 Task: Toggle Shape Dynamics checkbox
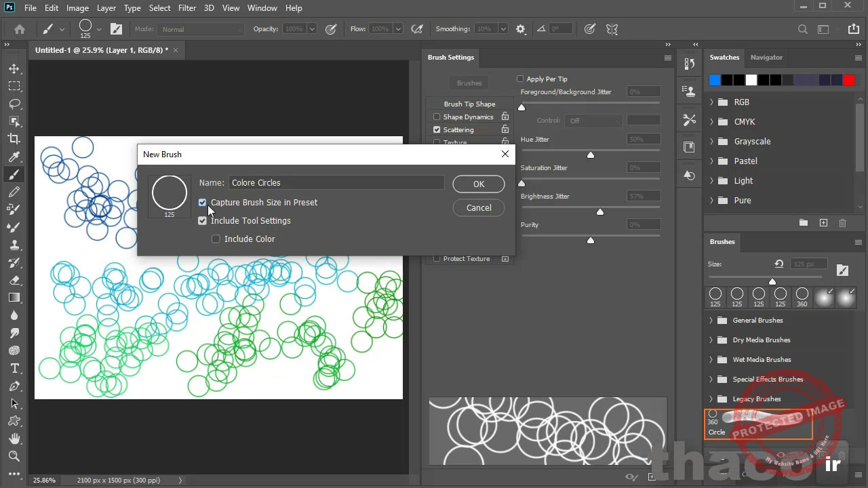click(x=437, y=117)
